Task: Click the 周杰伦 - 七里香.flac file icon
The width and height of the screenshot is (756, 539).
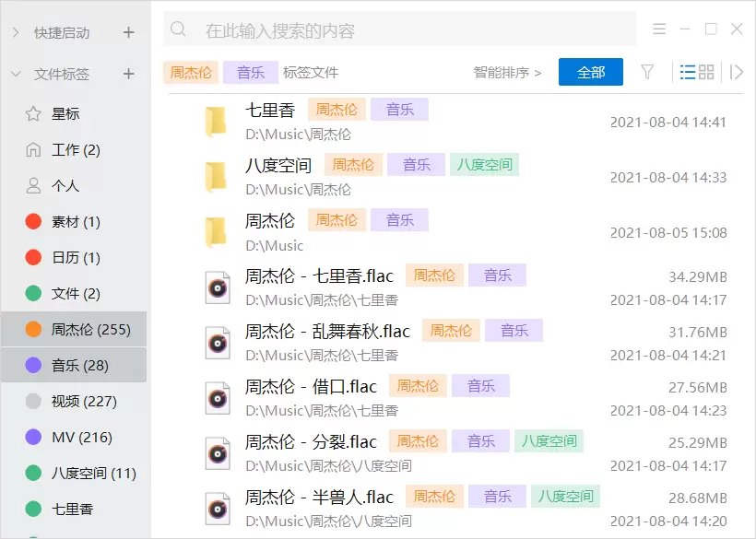Action: [218, 288]
